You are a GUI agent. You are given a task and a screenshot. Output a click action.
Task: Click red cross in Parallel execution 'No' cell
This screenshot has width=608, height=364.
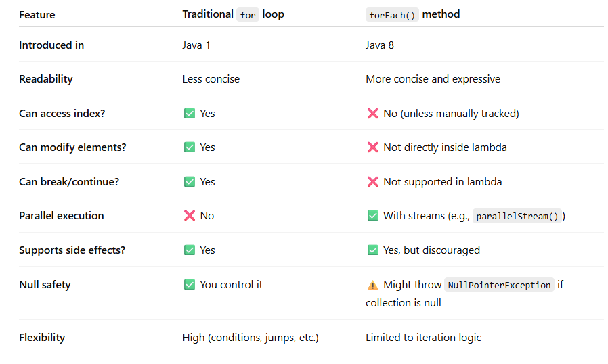pos(189,216)
